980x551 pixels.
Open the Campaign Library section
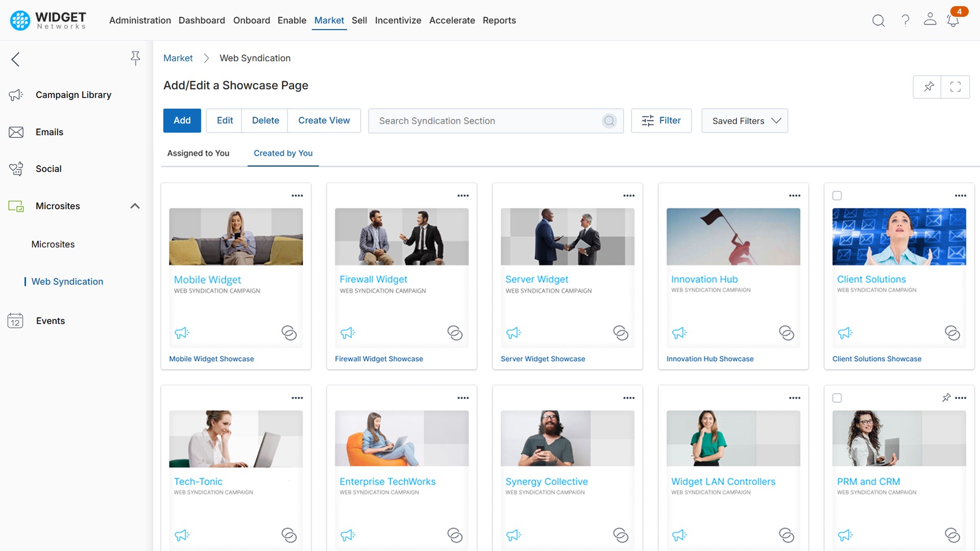tap(73, 95)
